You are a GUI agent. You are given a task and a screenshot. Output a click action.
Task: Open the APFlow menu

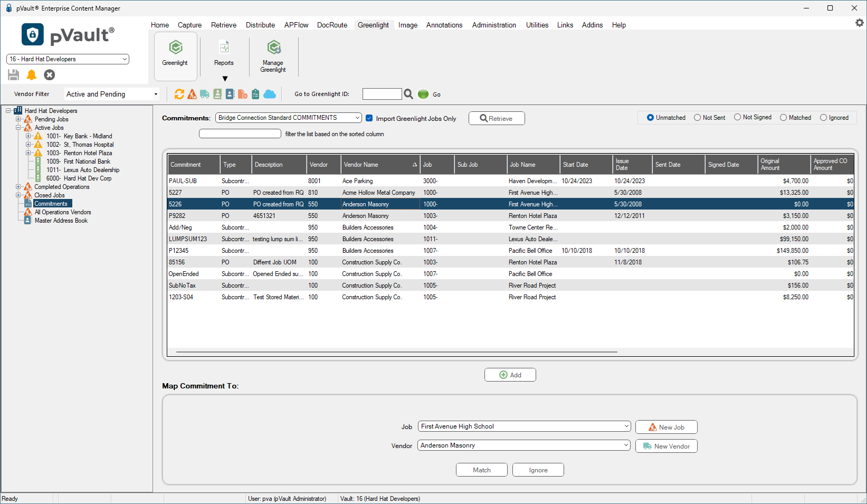coord(296,25)
